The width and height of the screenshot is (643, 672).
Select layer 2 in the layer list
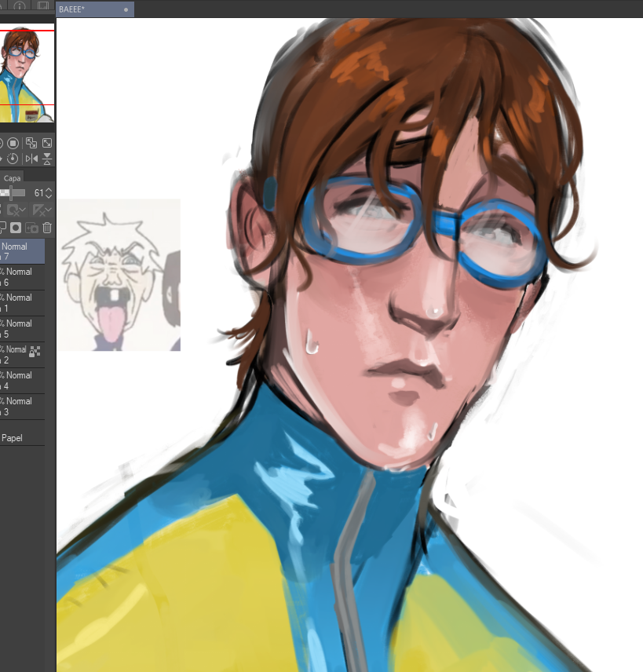(22, 354)
